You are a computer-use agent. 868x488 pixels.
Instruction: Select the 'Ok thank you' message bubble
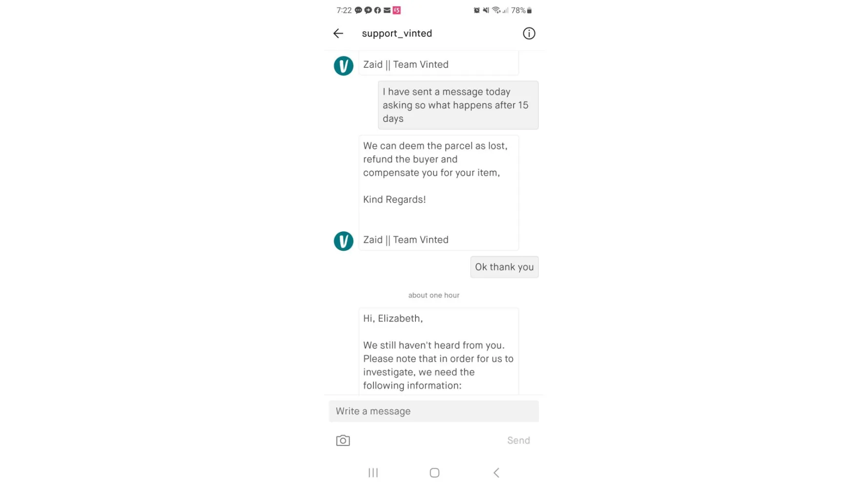point(504,267)
